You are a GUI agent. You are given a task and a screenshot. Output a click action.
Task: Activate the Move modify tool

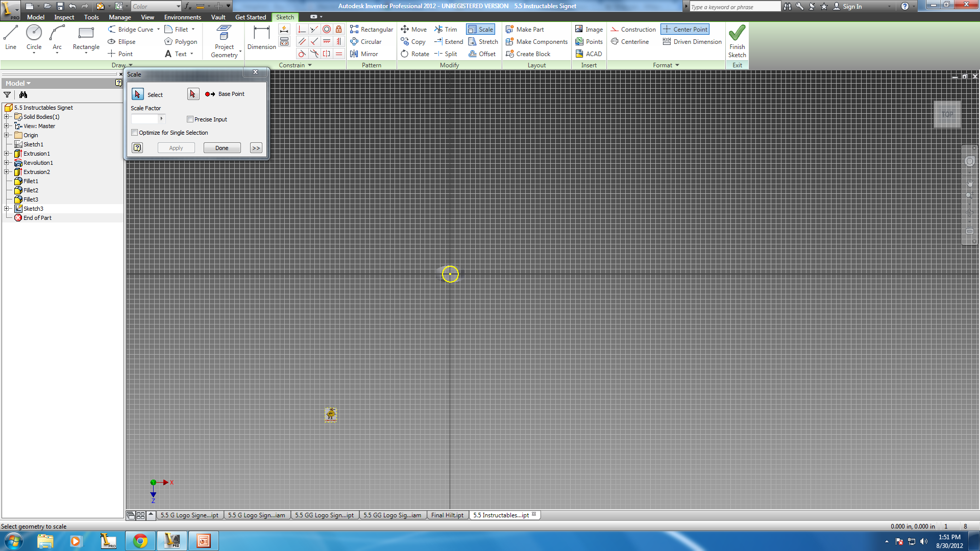pos(413,30)
